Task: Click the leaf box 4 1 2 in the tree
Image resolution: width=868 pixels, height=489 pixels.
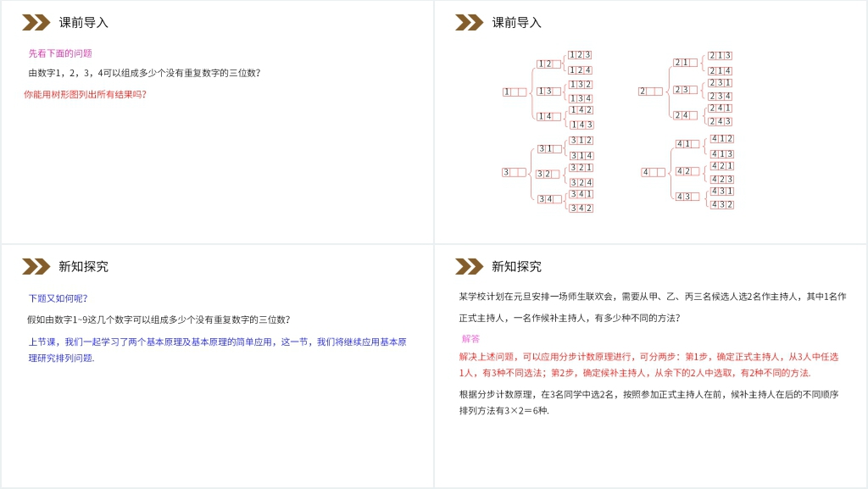Action: click(722, 139)
